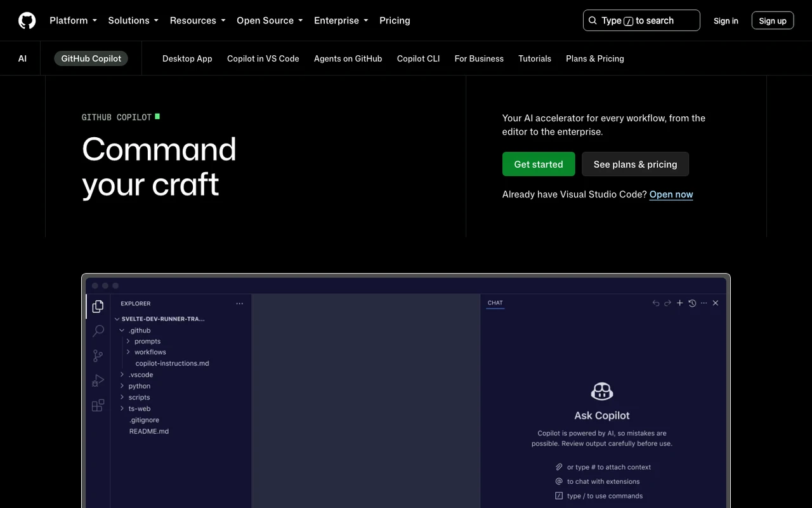Go to Tutorials subnav item
The image size is (812, 508).
[535, 58]
